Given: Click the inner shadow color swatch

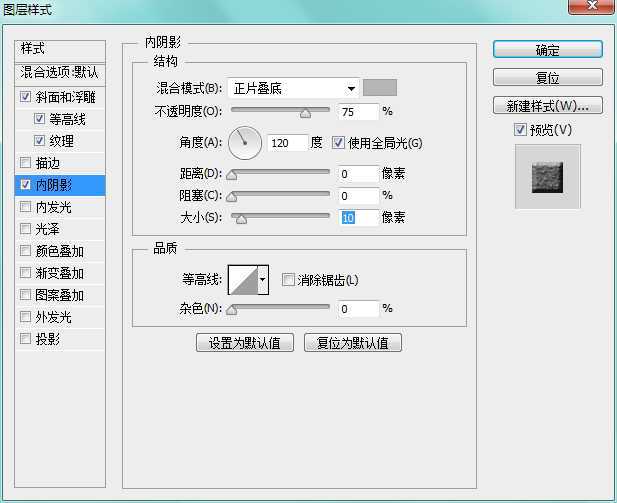Looking at the screenshot, I should point(379,88).
